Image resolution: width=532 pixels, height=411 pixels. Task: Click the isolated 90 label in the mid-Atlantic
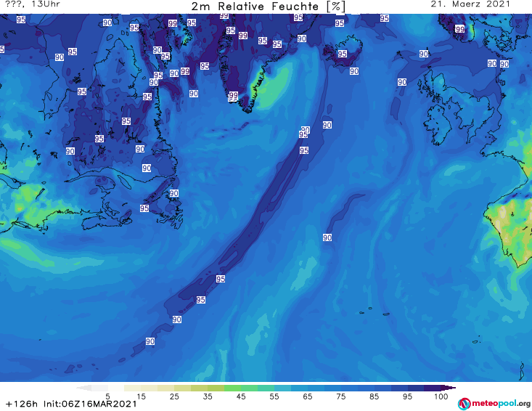tap(327, 237)
